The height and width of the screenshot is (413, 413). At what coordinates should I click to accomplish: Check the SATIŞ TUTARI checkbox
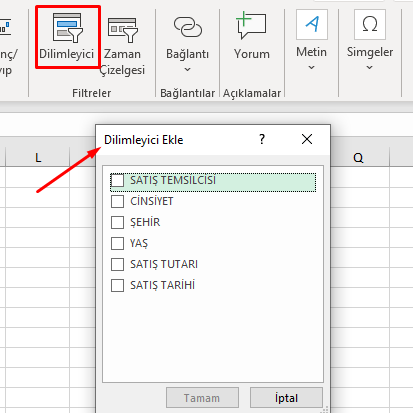pyautogui.click(x=117, y=264)
